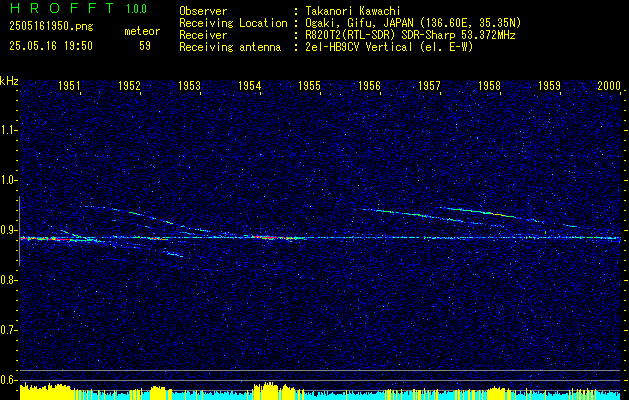Click the 0.7 kHz axis label
This screenshot has height=400, width=629.
coord(9,330)
